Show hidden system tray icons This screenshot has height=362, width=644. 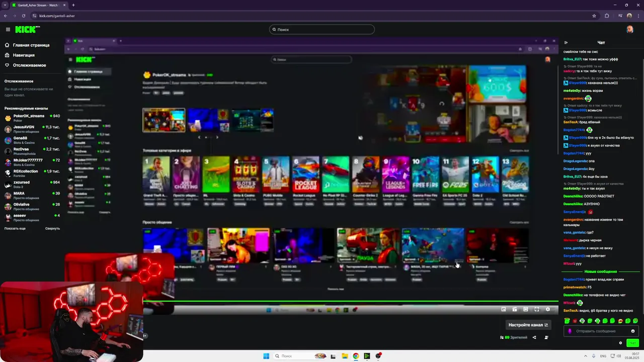coord(586,356)
